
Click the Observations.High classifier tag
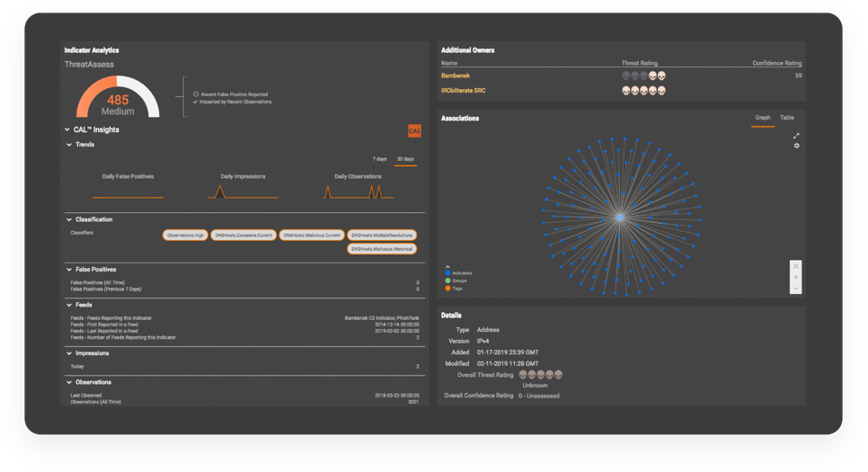coord(185,236)
